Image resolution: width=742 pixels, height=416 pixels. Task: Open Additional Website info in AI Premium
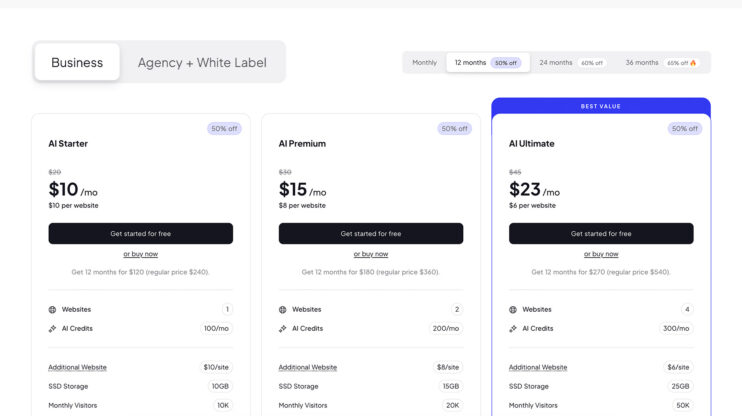pyautogui.click(x=308, y=367)
